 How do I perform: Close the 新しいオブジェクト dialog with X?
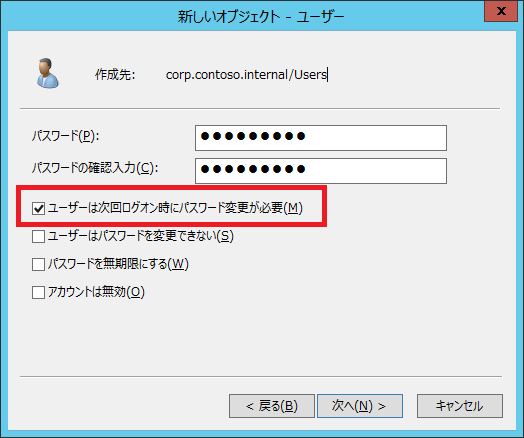[501, 11]
